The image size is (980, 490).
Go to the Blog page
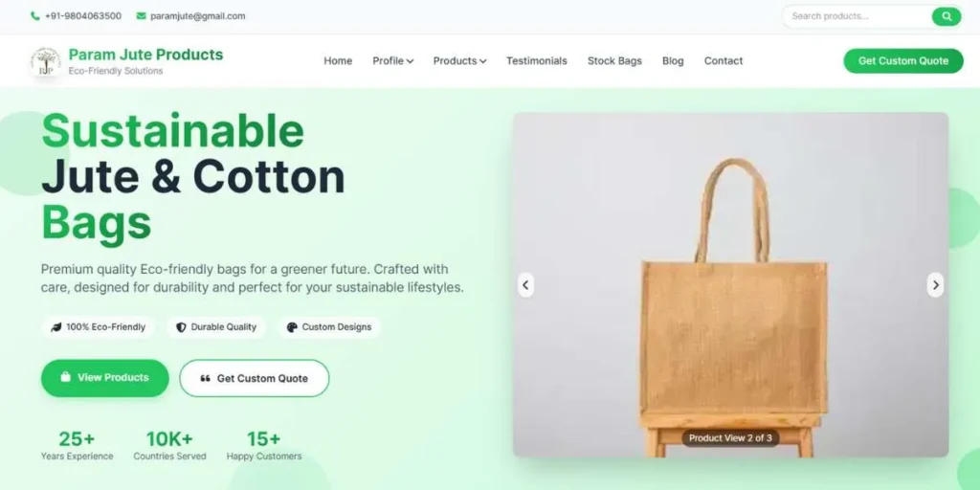click(x=673, y=60)
